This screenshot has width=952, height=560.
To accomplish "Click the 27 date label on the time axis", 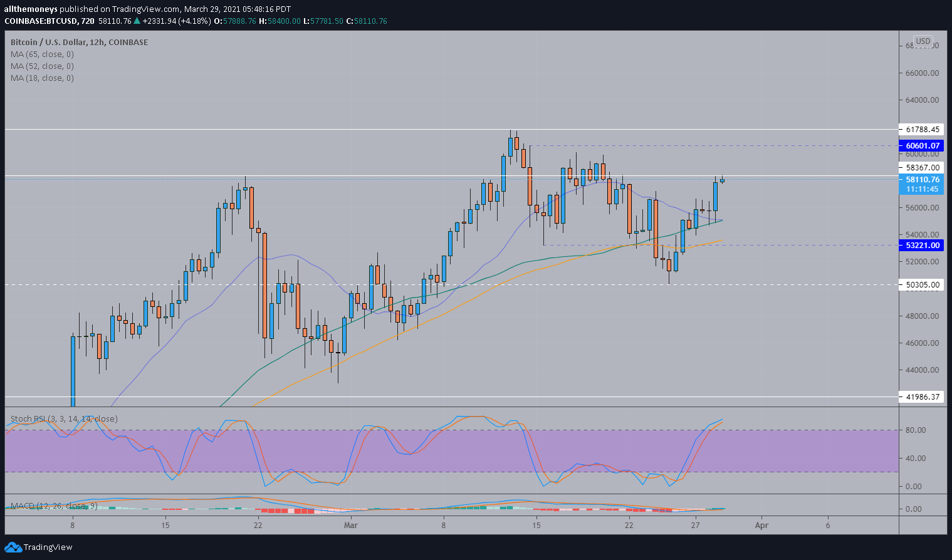I will click(696, 526).
